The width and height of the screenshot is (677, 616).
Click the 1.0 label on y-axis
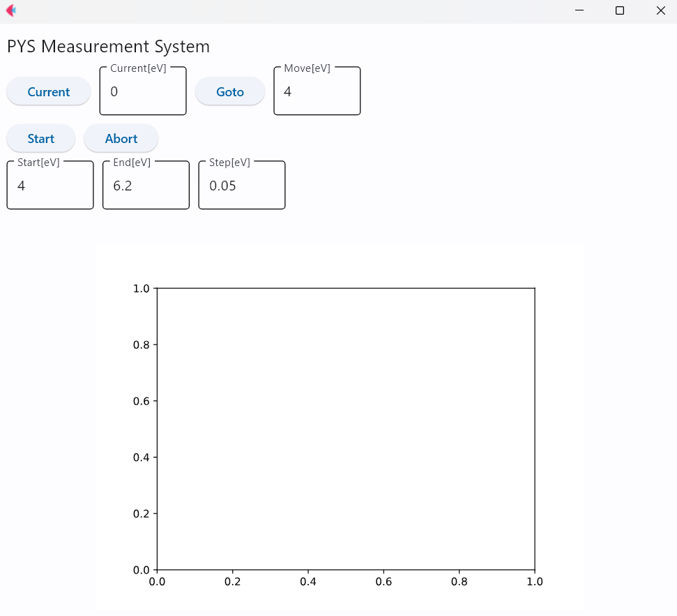click(140, 288)
